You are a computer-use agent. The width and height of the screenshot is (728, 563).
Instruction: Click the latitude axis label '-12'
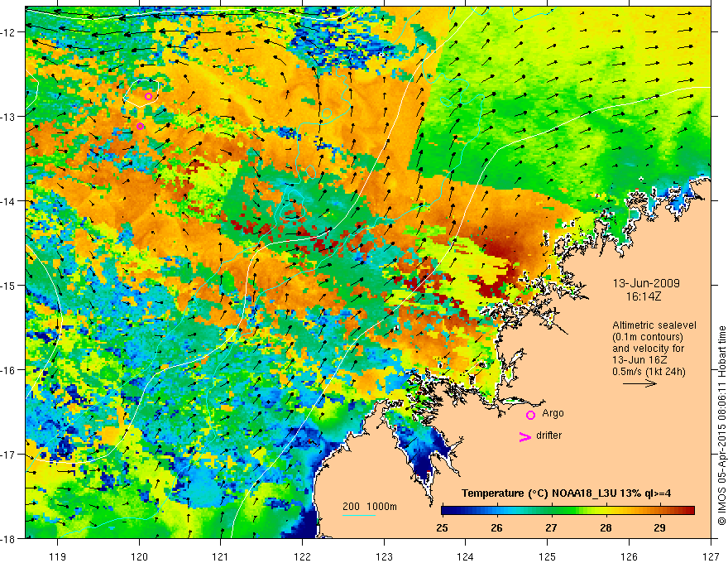[8, 32]
